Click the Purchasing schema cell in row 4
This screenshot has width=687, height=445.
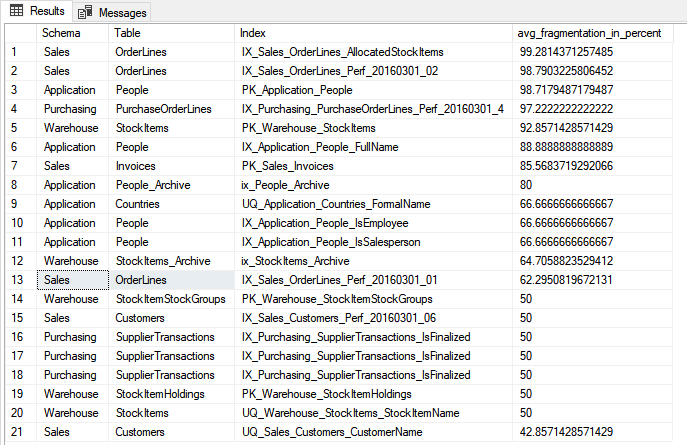coord(73,109)
